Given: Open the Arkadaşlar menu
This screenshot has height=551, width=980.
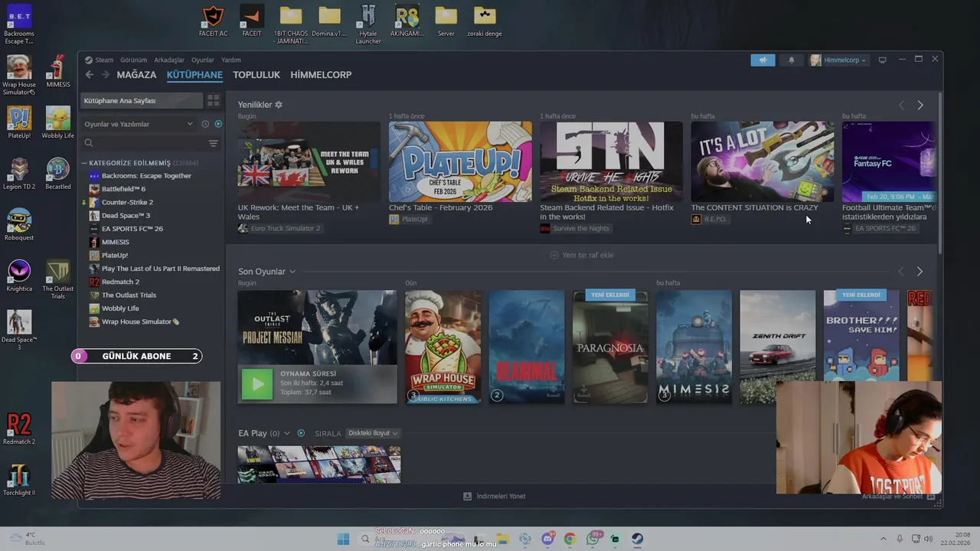Looking at the screenshot, I should tap(169, 60).
